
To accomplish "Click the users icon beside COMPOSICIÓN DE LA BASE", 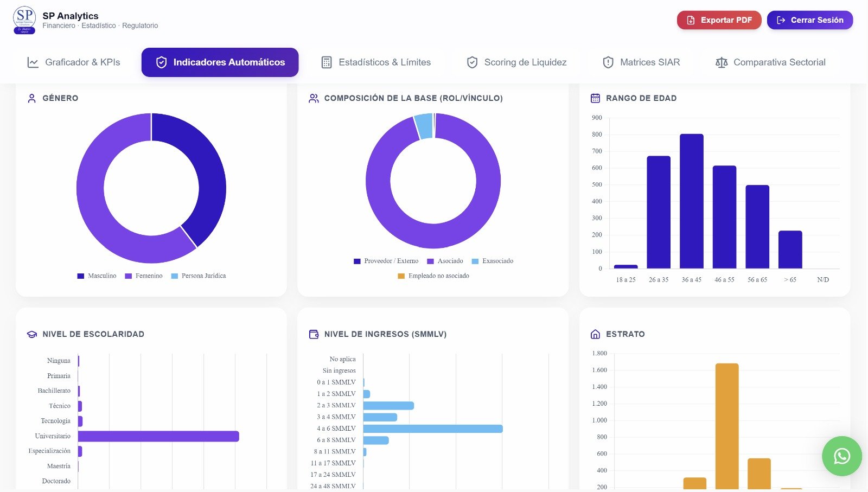I will click(314, 98).
